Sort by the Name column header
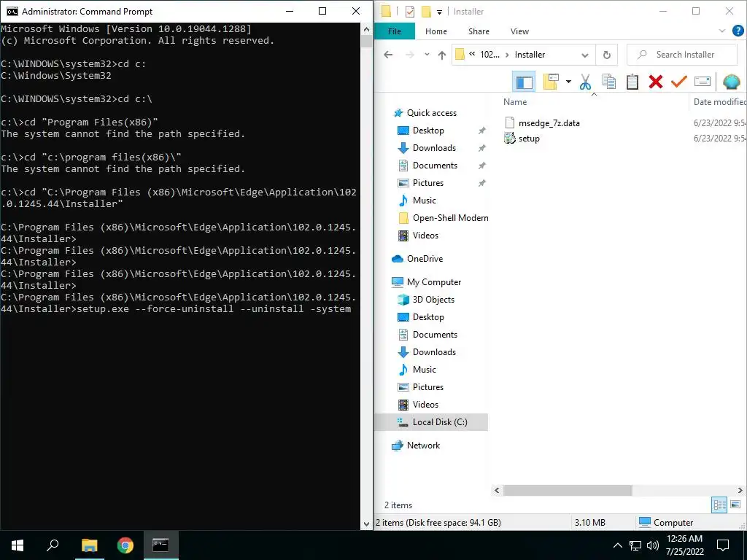Viewport: 747px width, 560px height. pyautogui.click(x=515, y=102)
